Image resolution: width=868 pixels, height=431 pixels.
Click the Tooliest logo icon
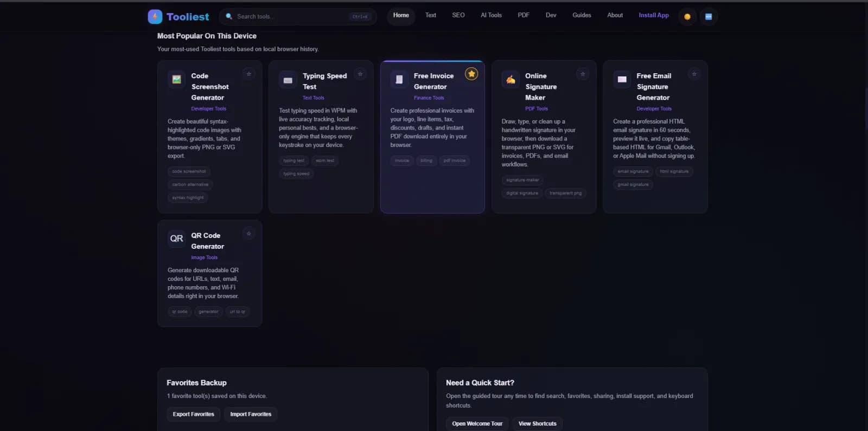(x=155, y=16)
